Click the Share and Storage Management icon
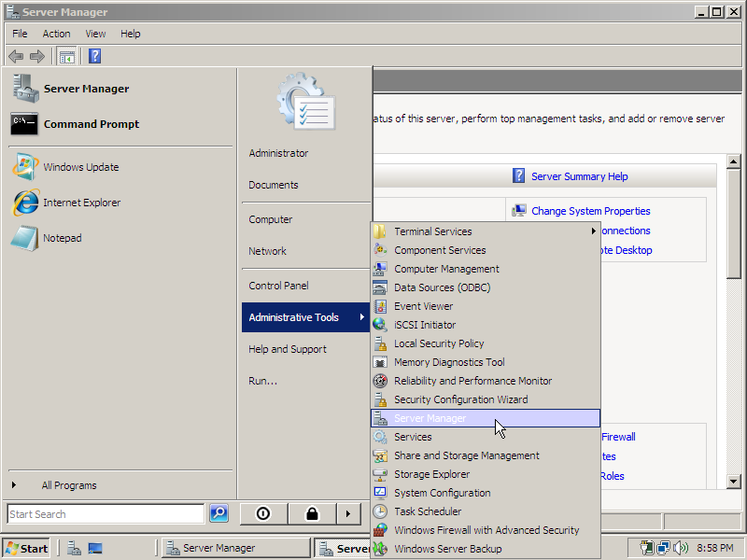747x560 pixels. [380, 455]
